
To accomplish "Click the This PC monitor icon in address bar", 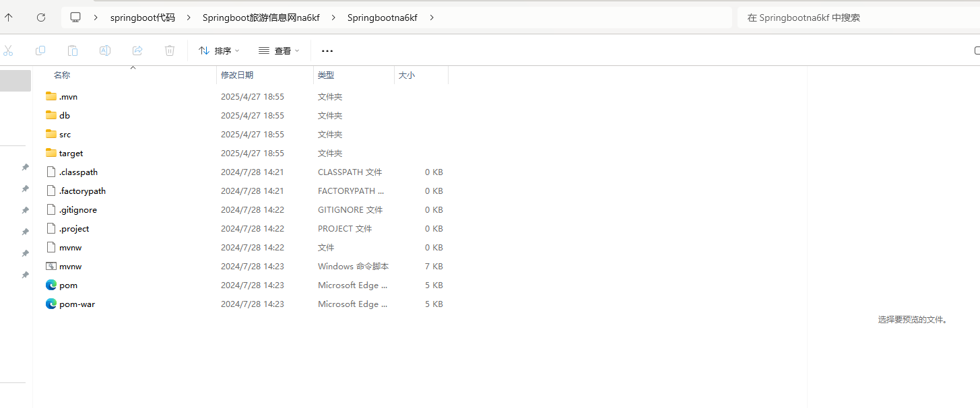I will 75,18.
